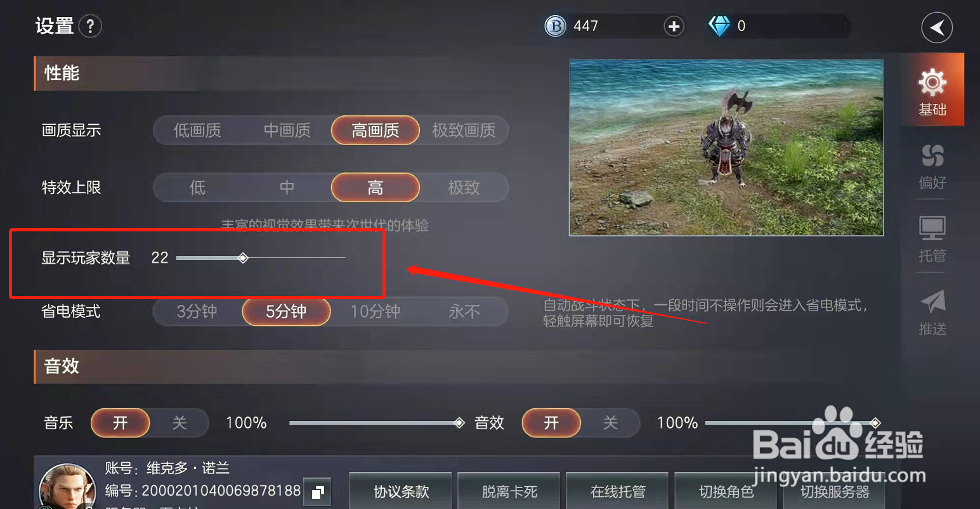The width and height of the screenshot is (980, 509).
Task: Click the 显示玩家数量 slider handle
Action: [243, 258]
